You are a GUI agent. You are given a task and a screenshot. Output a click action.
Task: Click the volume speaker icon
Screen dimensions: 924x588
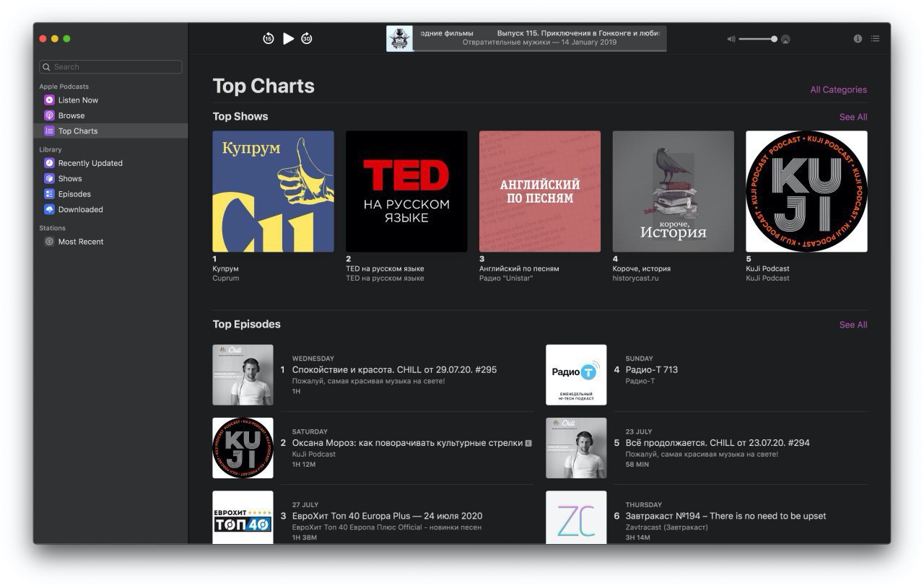pyautogui.click(x=731, y=39)
